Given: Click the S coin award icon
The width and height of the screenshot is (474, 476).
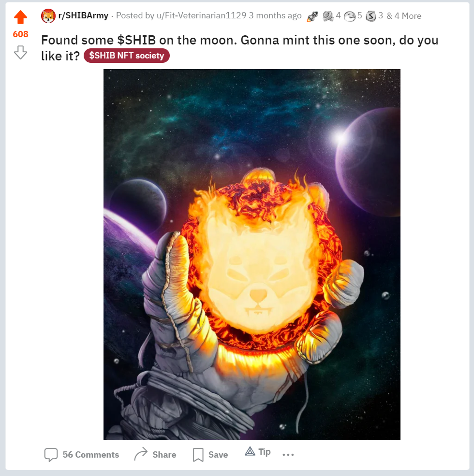Looking at the screenshot, I should [370, 16].
